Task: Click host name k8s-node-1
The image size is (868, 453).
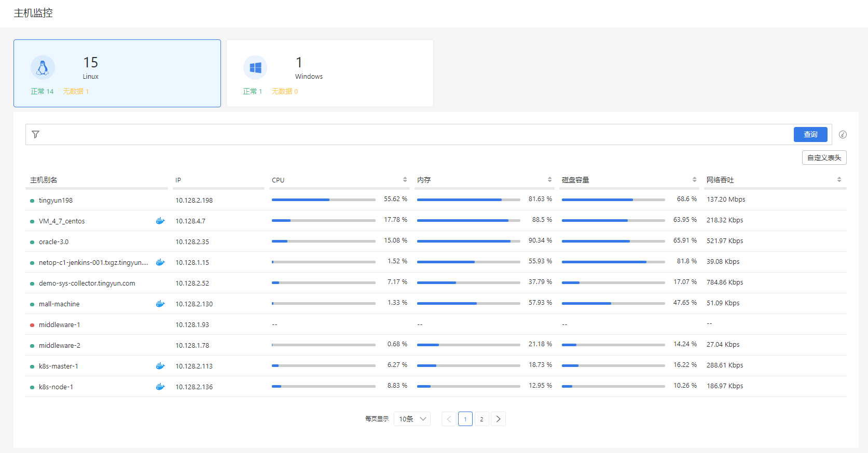Action: (x=56, y=387)
